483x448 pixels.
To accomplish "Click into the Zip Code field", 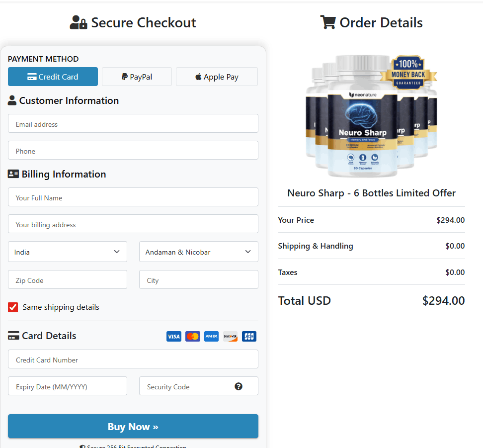I will tap(68, 280).
